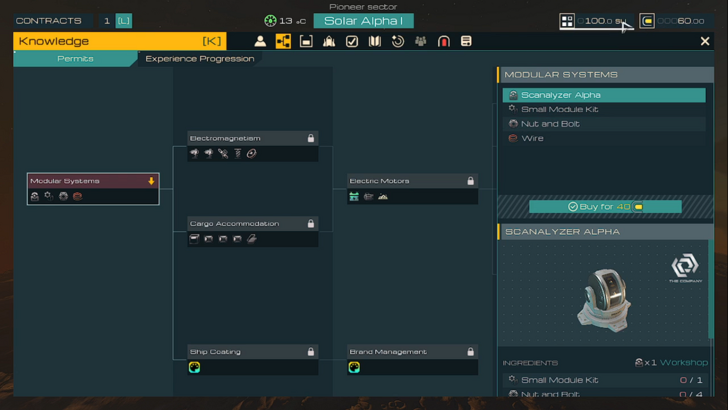Close the Knowledge window
Screen dimensions: 728x410
[705, 41]
